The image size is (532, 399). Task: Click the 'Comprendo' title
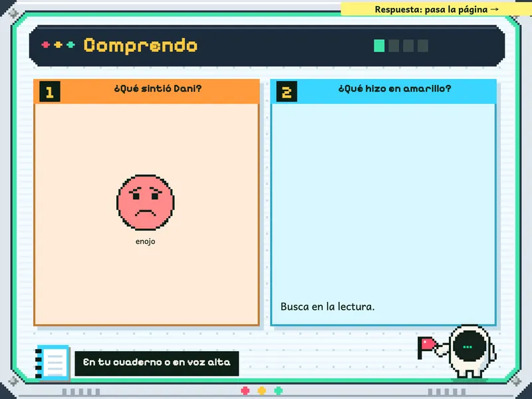pyautogui.click(x=140, y=46)
